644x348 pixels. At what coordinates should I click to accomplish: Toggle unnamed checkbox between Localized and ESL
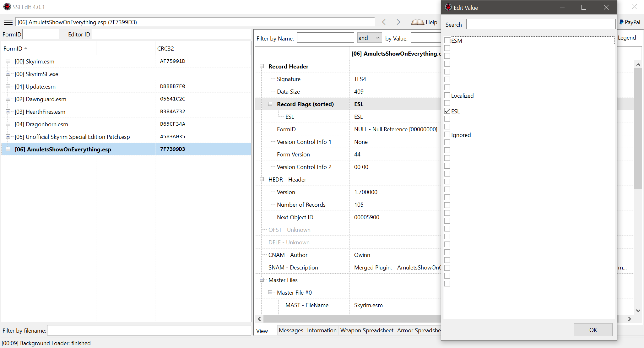click(447, 103)
